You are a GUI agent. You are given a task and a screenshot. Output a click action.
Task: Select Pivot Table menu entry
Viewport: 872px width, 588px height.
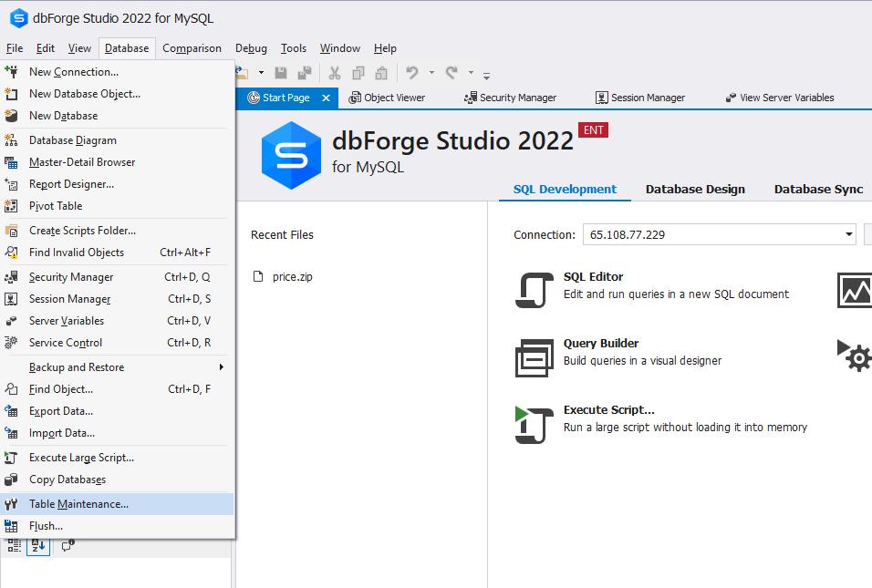[x=117, y=206]
